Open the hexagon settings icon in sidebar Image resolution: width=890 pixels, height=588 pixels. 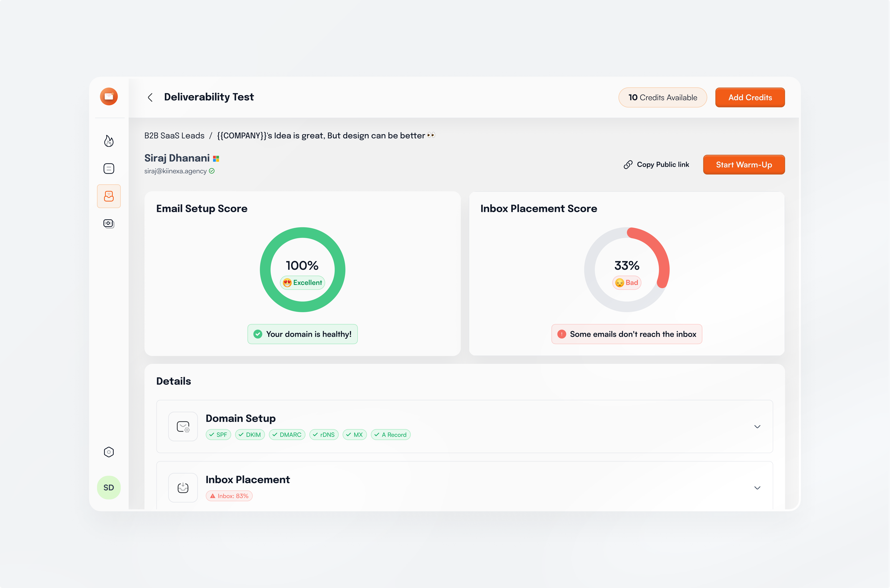(x=109, y=452)
